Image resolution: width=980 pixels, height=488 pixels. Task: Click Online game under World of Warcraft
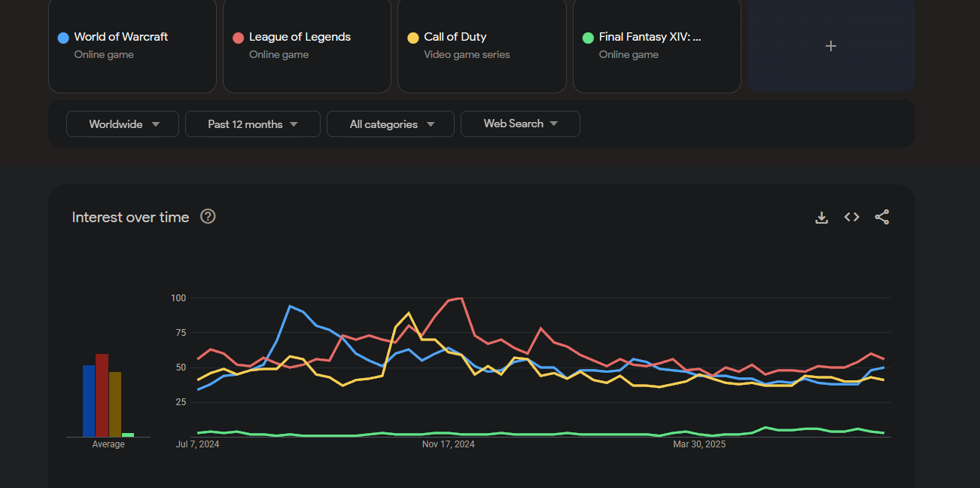(x=104, y=55)
